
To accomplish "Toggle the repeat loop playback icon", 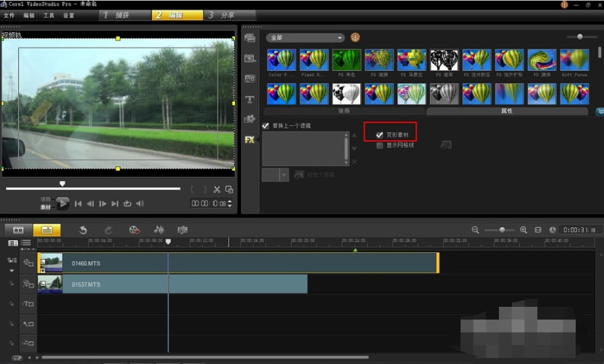I will pyautogui.click(x=127, y=204).
